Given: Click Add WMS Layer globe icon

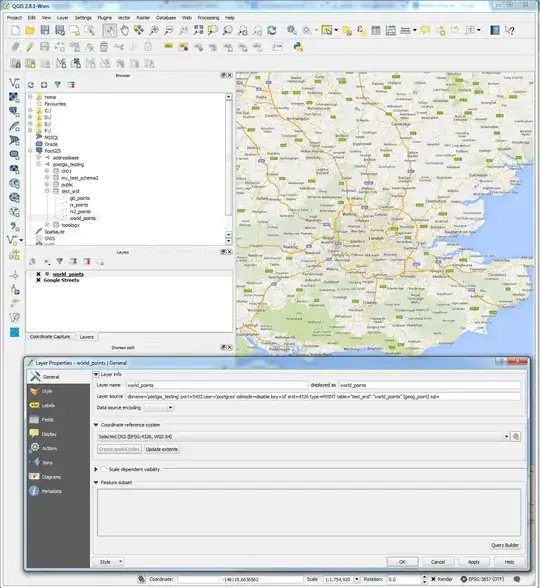Looking at the screenshot, I should 14,183.
